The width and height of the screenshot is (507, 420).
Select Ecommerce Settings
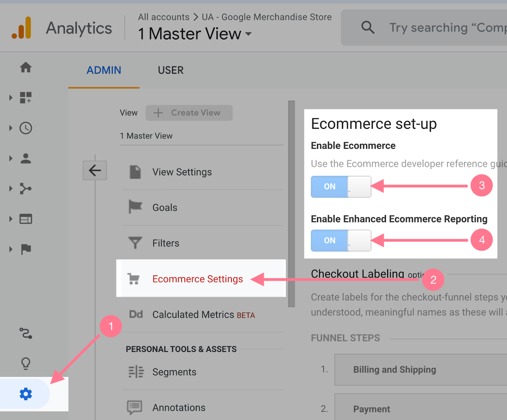(198, 279)
